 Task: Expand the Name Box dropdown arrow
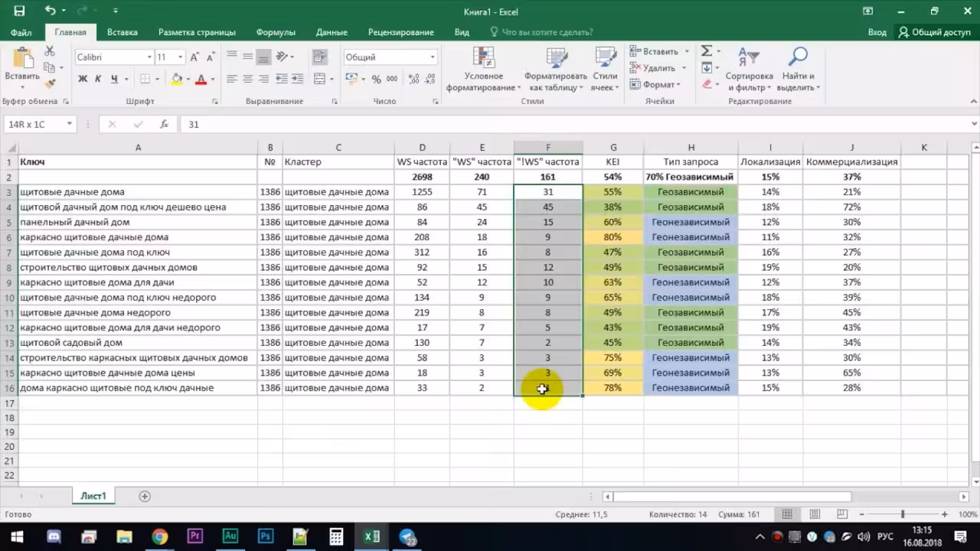click(69, 124)
